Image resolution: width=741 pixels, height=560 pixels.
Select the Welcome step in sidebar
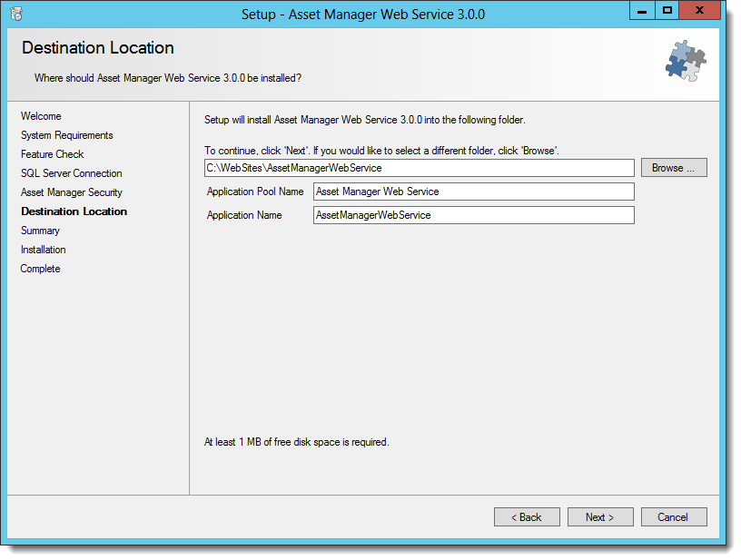tap(41, 116)
